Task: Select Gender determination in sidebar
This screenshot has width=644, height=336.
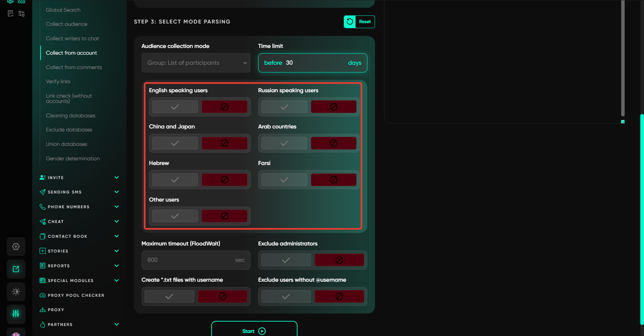Action: pos(73,159)
